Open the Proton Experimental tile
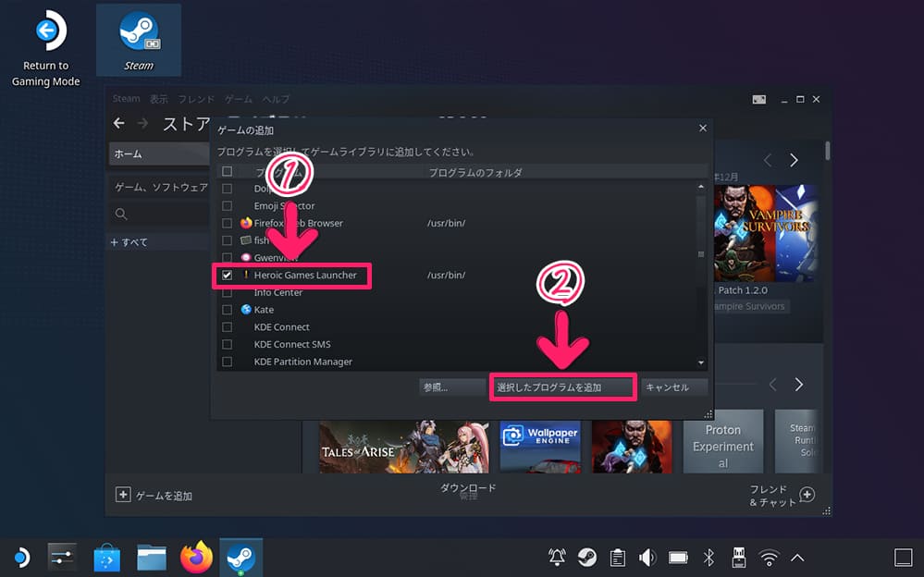This screenshot has width=924, height=577. pos(723,442)
